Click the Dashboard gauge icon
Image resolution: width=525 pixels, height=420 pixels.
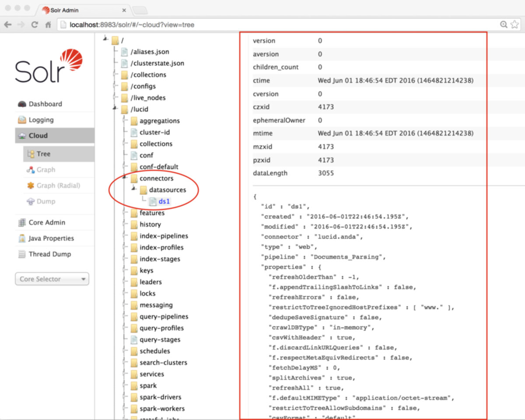pyautogui.click(x=22, y=104)
